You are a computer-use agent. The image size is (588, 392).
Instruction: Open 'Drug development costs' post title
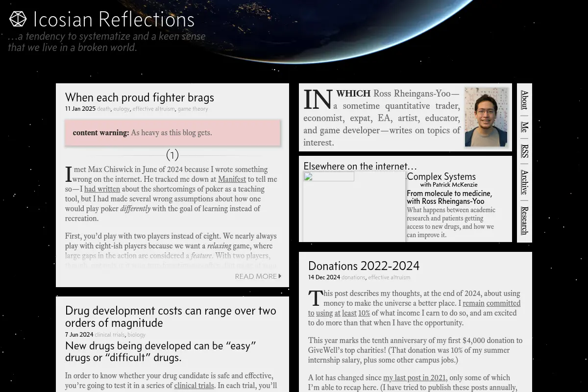tap(171, 317)
